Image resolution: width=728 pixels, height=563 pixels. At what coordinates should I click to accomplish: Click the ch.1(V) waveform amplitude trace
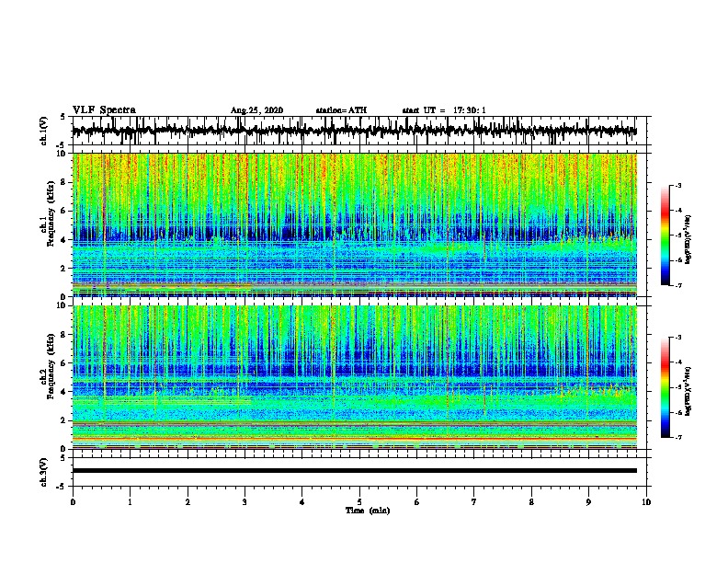[x=354, y=131]
